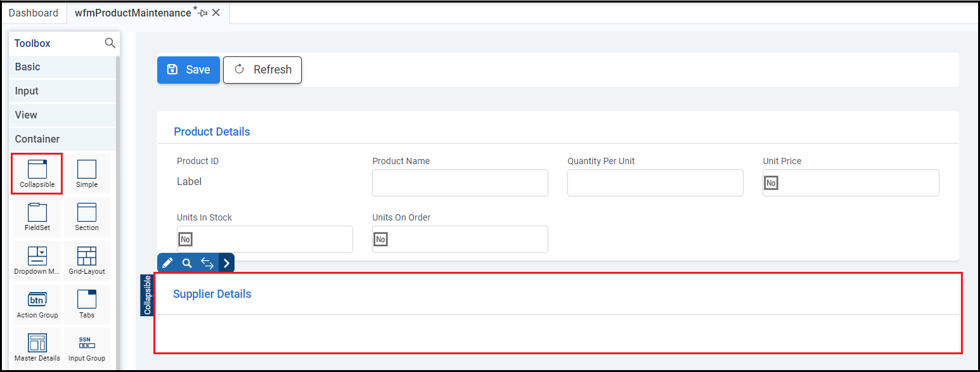Screen dimensions: 980x372
Task: Choose the FieldSet container icon
Action: pyautogui.click(x=37, y=217)
